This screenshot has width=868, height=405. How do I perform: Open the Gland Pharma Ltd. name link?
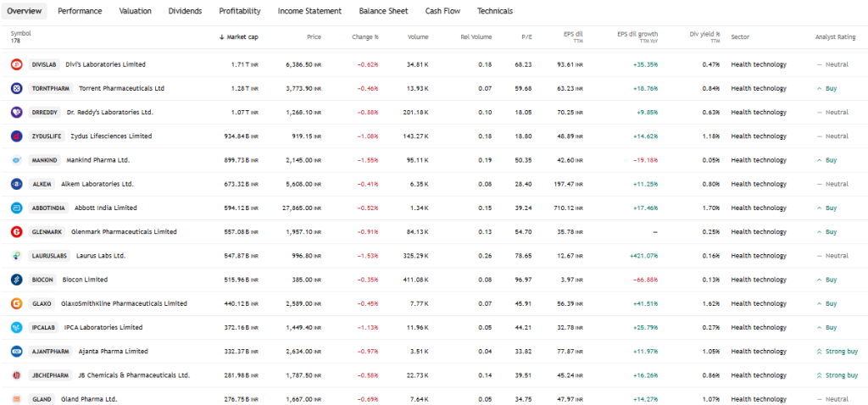(89, 399)
